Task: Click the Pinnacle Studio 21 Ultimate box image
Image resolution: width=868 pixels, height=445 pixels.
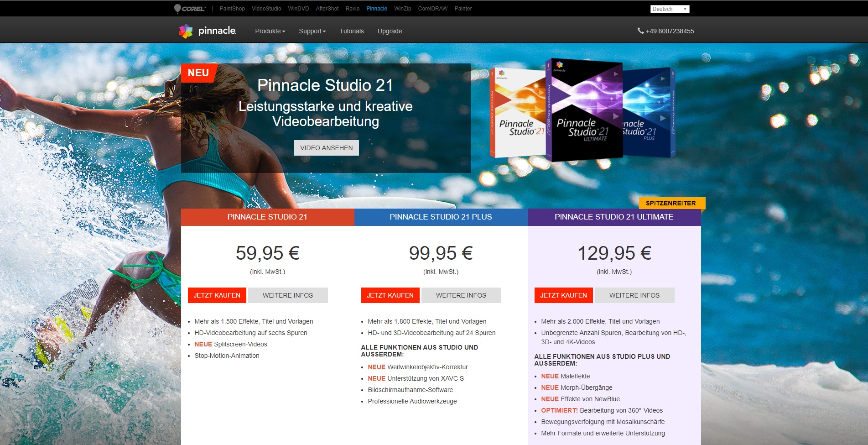Action: (x=584, y=110)
